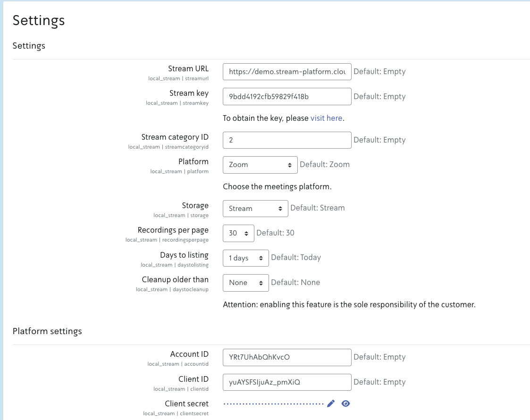The height and width of the screenshot is (420, 530).
Task: Edit the Client secret using the pencil icon
Action: [x=330, y=403]
